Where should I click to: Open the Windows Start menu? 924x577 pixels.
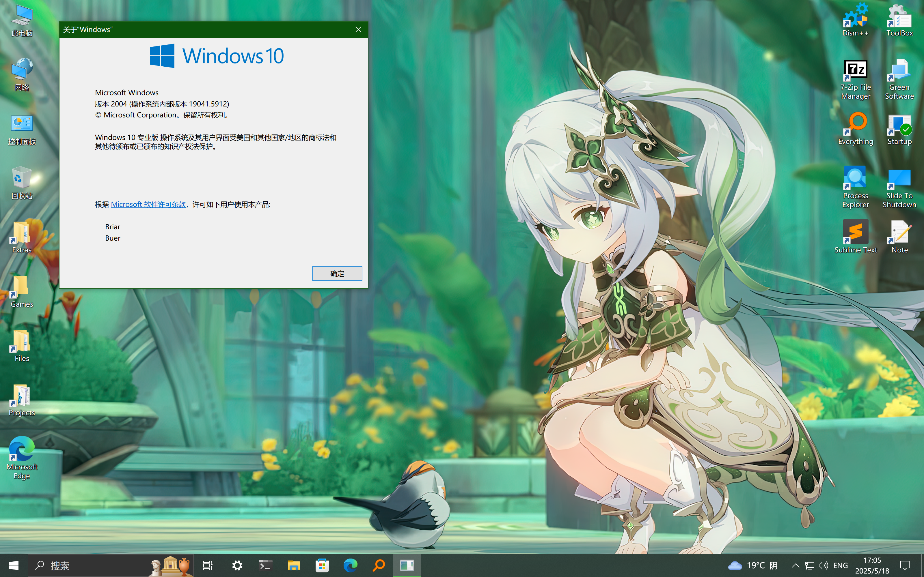(x=14, y=565)
